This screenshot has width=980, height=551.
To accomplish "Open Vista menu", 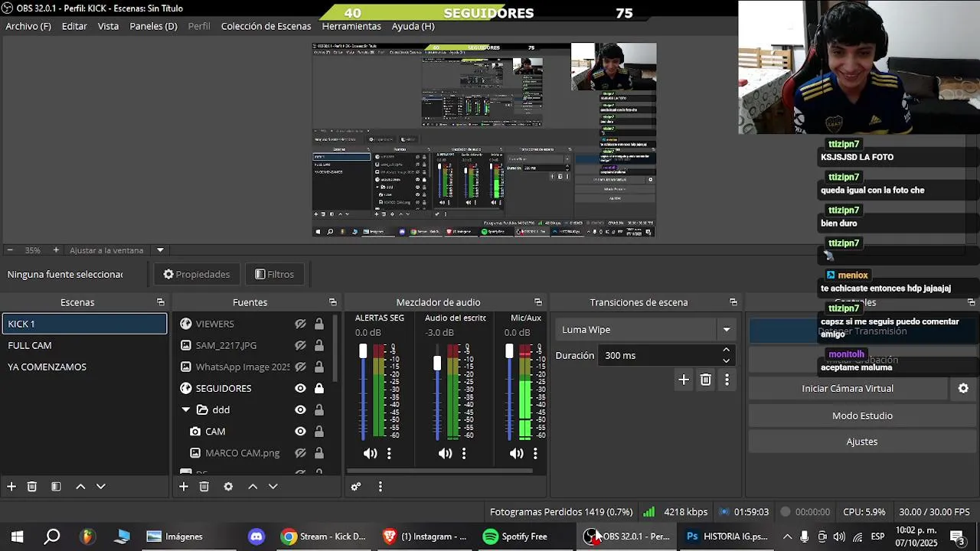I will pyautogui.click(x=108, y=26).
